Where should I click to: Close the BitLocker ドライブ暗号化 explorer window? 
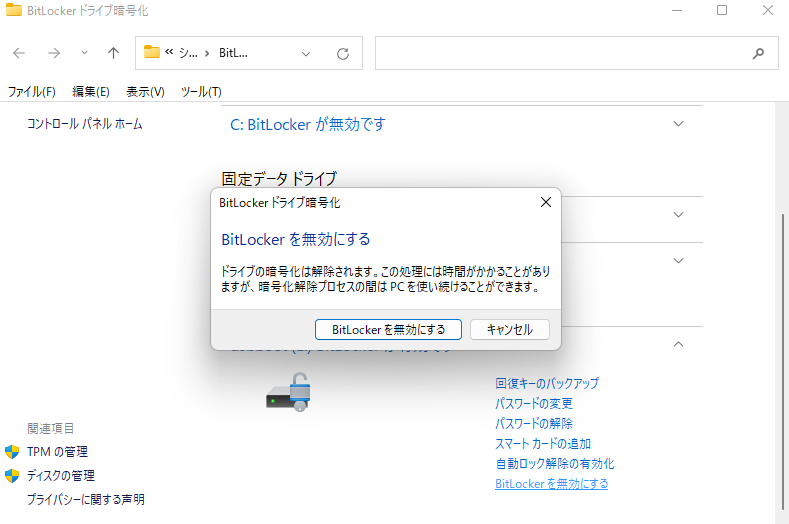[x=767, y=10]
